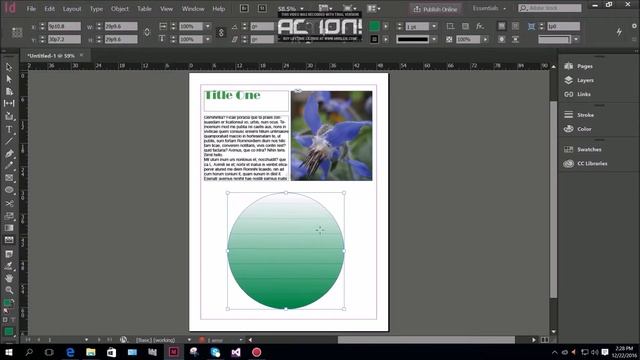Click the stroke color swatch in control bar
The image size is (640, 360).
(x=374, y=40)
